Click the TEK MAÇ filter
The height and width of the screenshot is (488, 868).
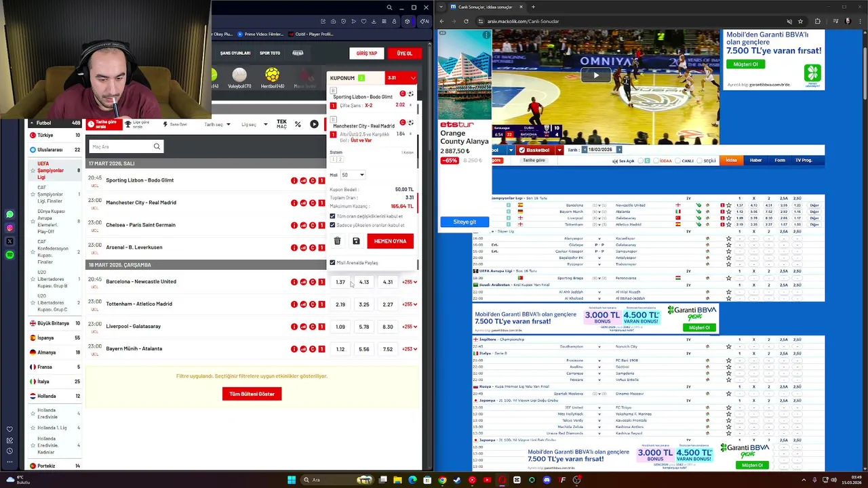(x=281, y=124)
